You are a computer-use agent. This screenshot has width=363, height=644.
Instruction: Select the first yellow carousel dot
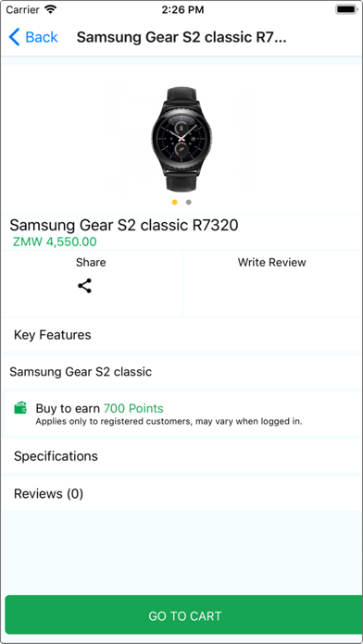click(175, 202)
